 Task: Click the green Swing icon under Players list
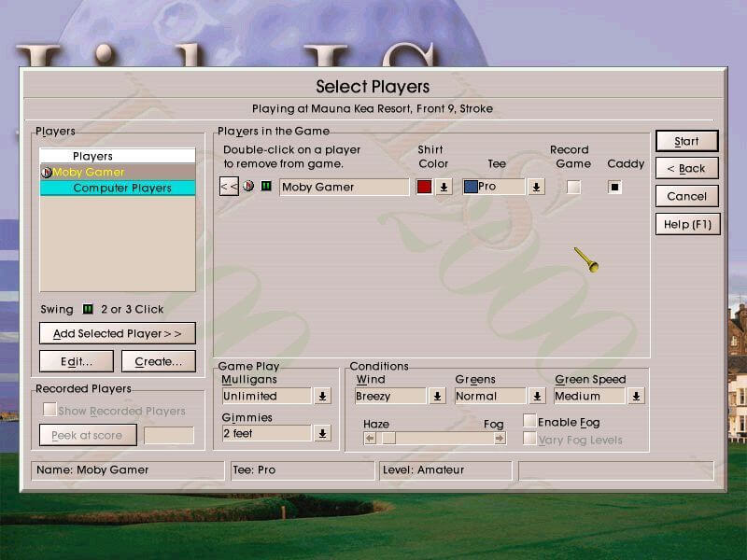pos(88,309)
